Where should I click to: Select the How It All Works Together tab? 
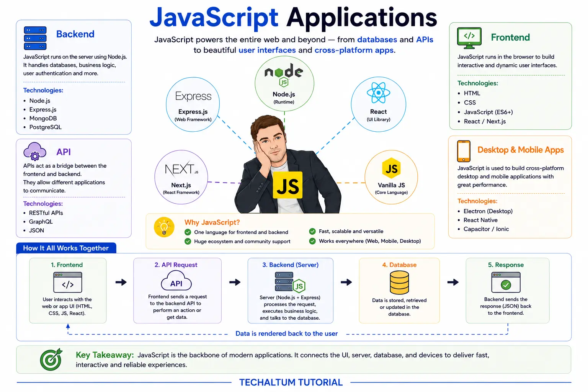pos(66,248)
